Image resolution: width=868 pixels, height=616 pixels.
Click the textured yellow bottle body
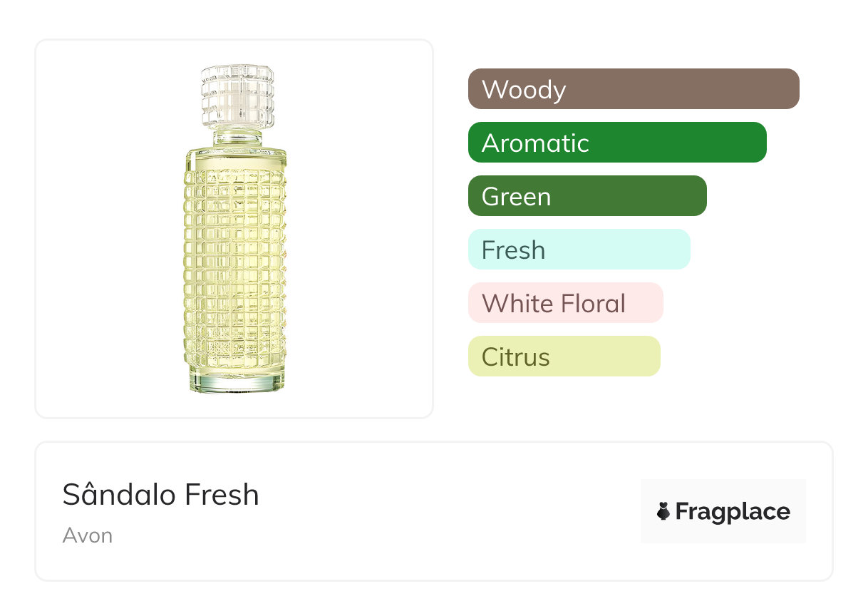pyautogui.click(x=236, y=264)
